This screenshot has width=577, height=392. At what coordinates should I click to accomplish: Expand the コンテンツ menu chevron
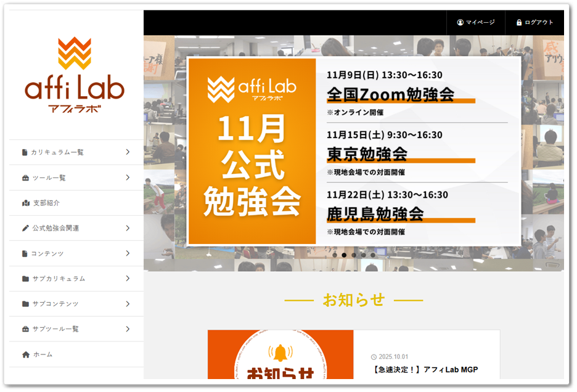tap(128, 253)
